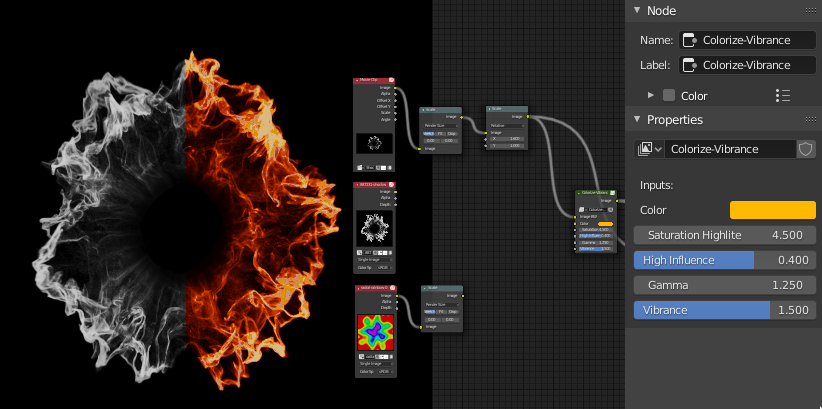Click the Vibrance slider
This screenshot has width=822, height=409.
(x=725, y=310)
